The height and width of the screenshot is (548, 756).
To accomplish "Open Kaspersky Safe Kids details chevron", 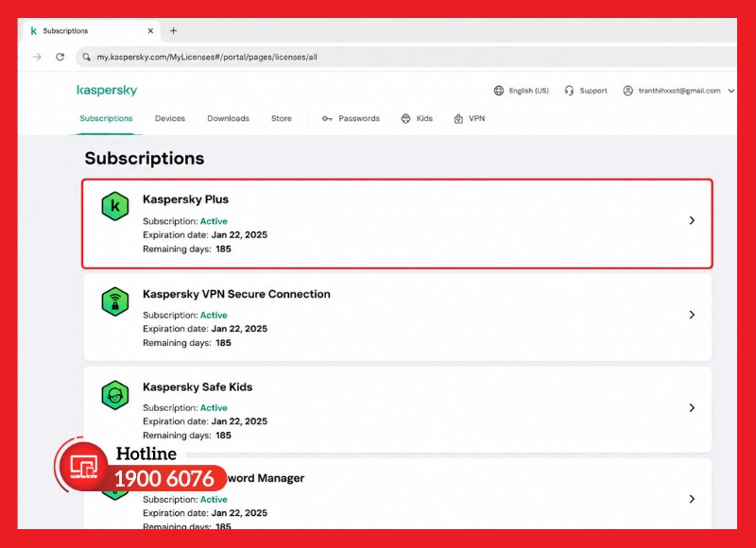I will (692, 408).
